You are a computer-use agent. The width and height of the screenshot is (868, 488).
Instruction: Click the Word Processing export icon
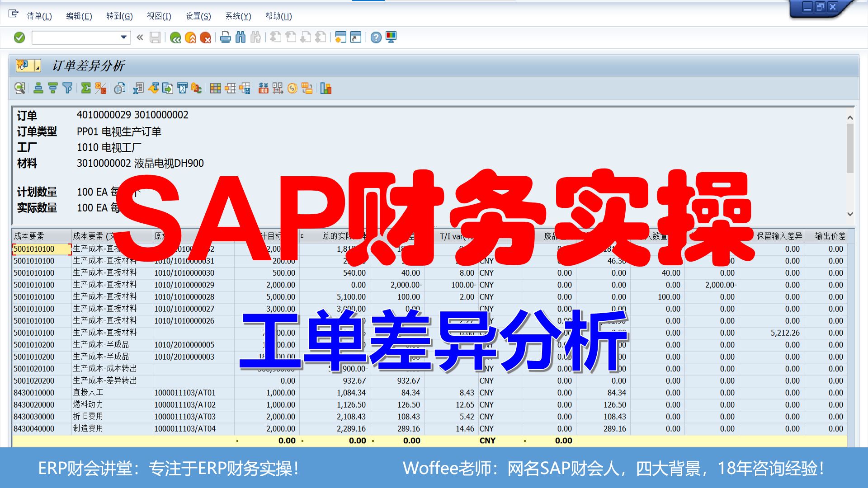[x=153, y=88]
